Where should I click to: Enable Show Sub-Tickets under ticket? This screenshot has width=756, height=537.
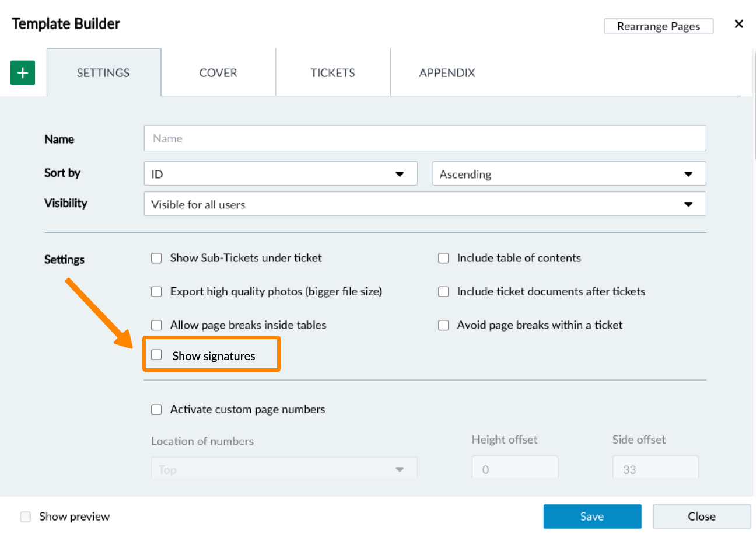(156, 258)
